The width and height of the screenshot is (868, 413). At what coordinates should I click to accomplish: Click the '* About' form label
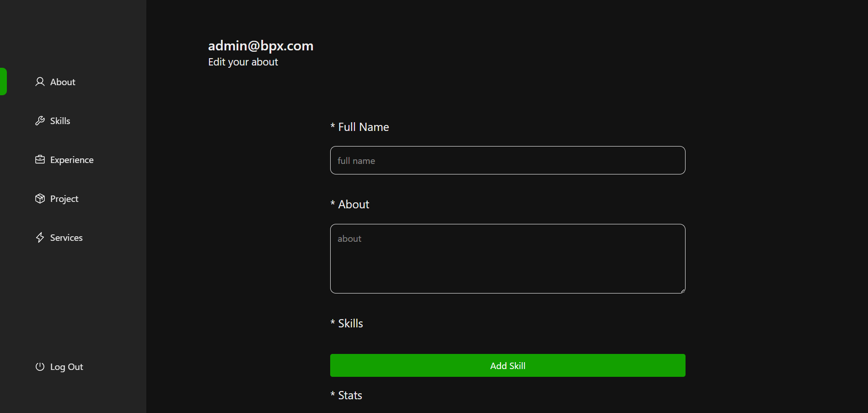click(x=350, y=204)
